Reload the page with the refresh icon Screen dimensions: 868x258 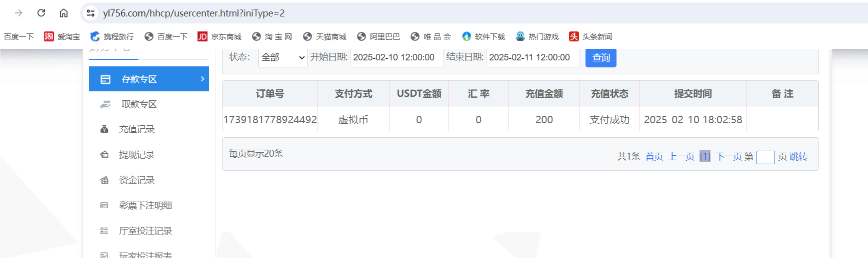tap(41, 13)
